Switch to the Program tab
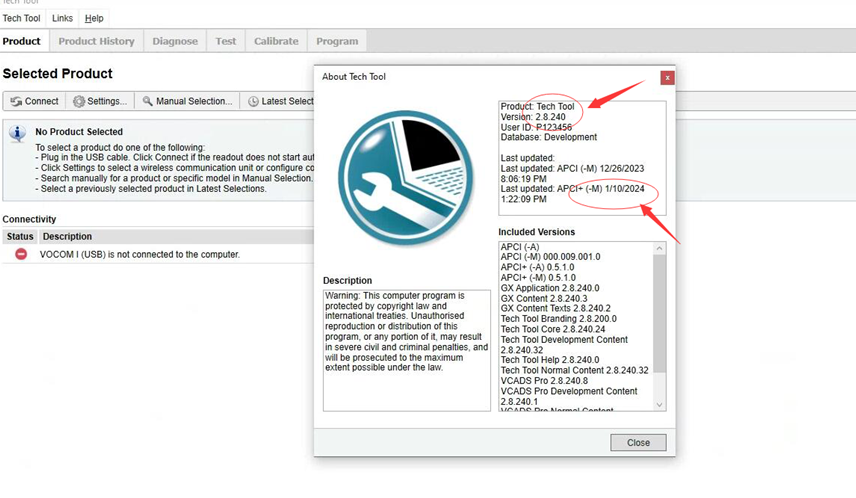Viewport: 856px width, 498px height. (337, 41)
